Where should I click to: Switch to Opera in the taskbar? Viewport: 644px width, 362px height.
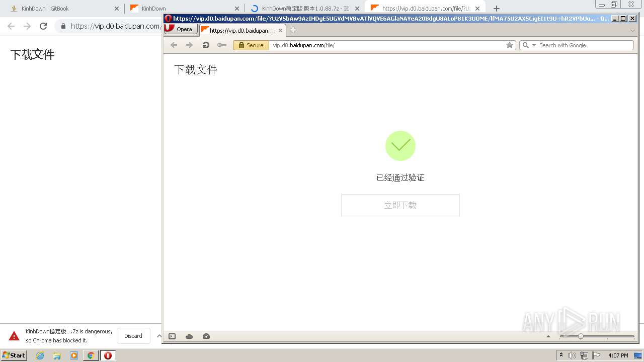pyautogui.click(x=108, y=355)
